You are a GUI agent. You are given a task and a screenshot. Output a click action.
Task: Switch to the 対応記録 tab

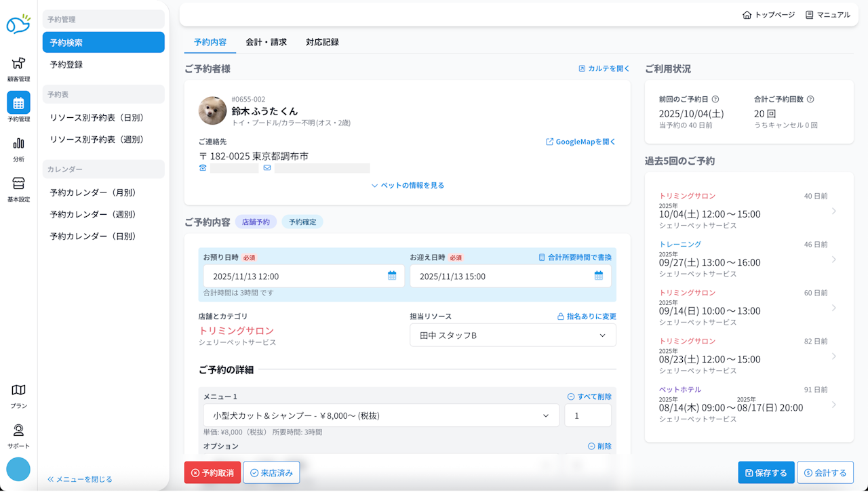[322, 42]
